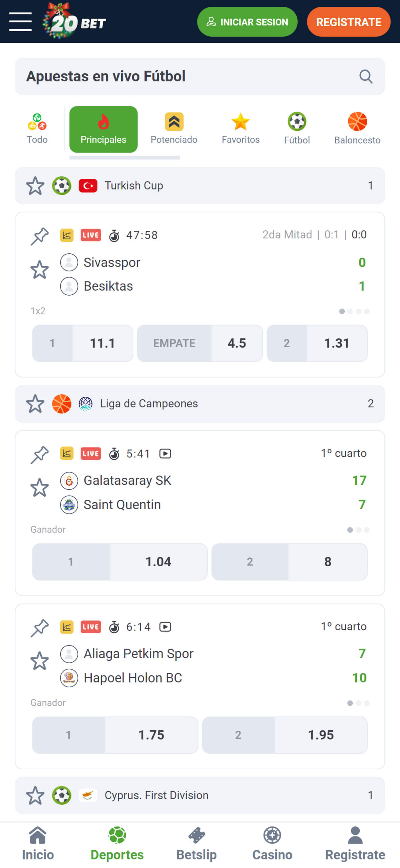Open the hamburger menu

pos(20,22)
